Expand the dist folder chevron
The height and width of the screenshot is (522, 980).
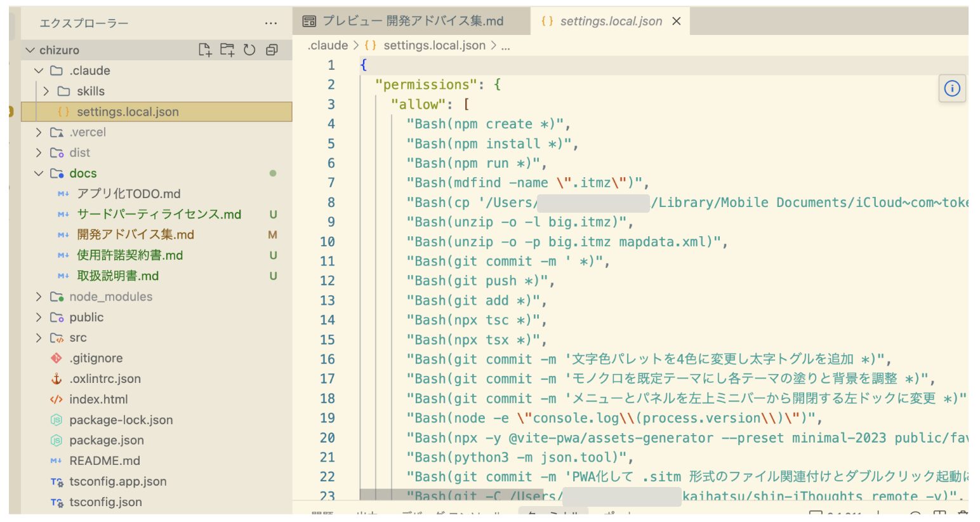(39, 152)
